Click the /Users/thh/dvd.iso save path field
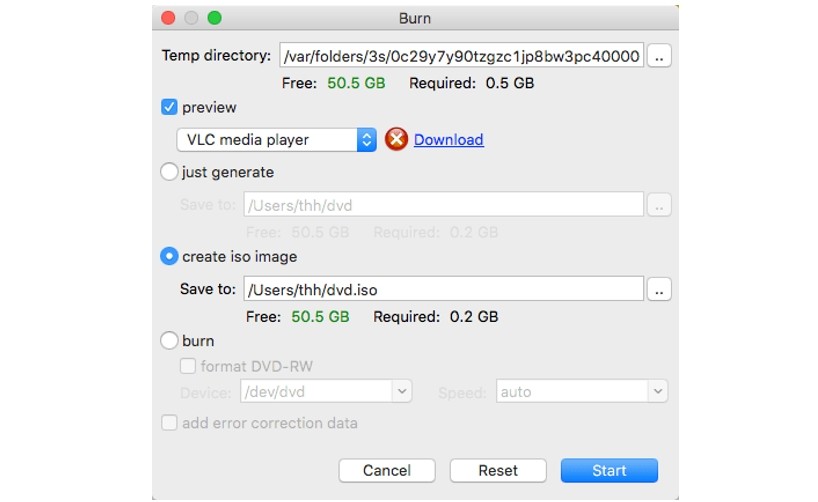This screenshot has width=818, height=502. pyautogui.click(x=443, y=289)
